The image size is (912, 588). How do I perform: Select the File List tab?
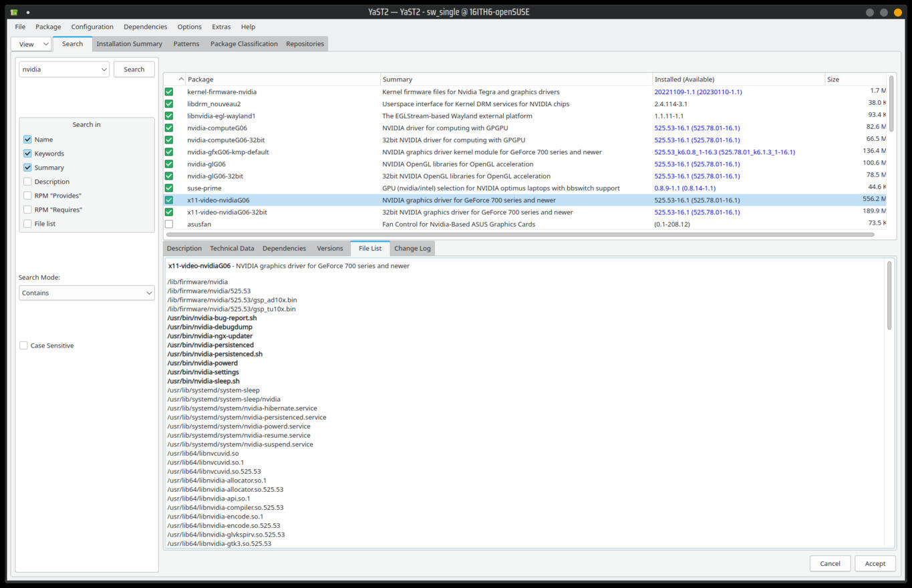(370, 249)
